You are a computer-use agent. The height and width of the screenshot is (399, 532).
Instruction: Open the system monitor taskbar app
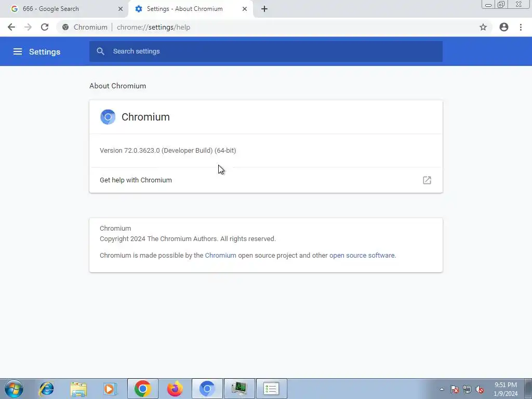click(x=240, y=389)
